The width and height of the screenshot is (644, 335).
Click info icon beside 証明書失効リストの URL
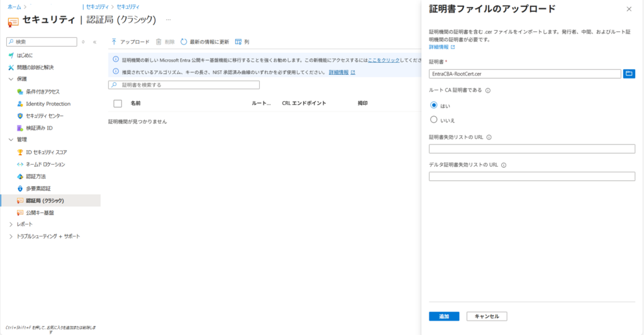point(489,138)
